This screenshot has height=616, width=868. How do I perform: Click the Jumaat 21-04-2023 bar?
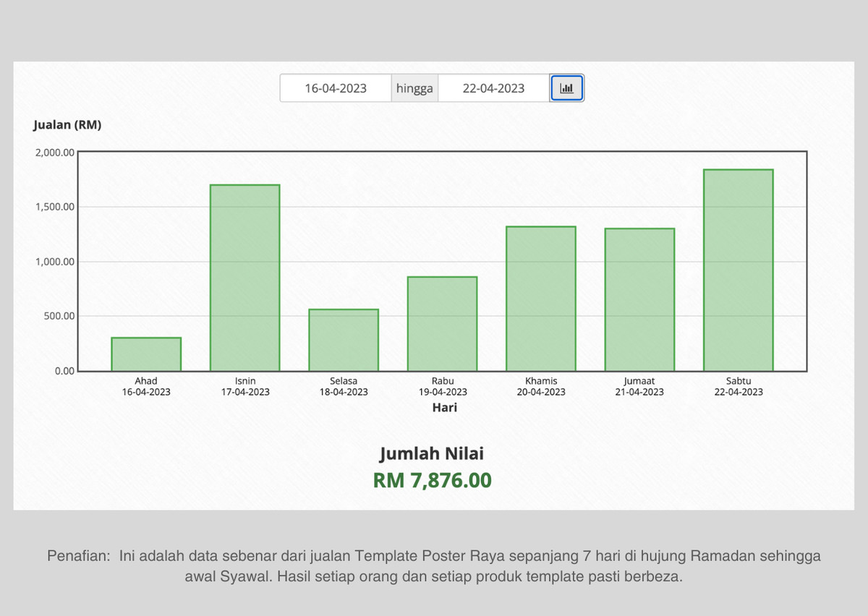click(x=639, y=299)
